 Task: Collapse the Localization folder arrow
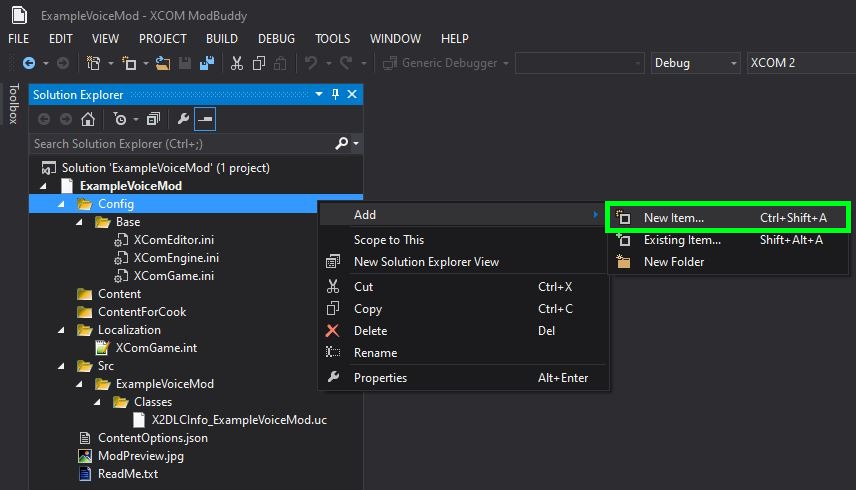coord(63,330)
